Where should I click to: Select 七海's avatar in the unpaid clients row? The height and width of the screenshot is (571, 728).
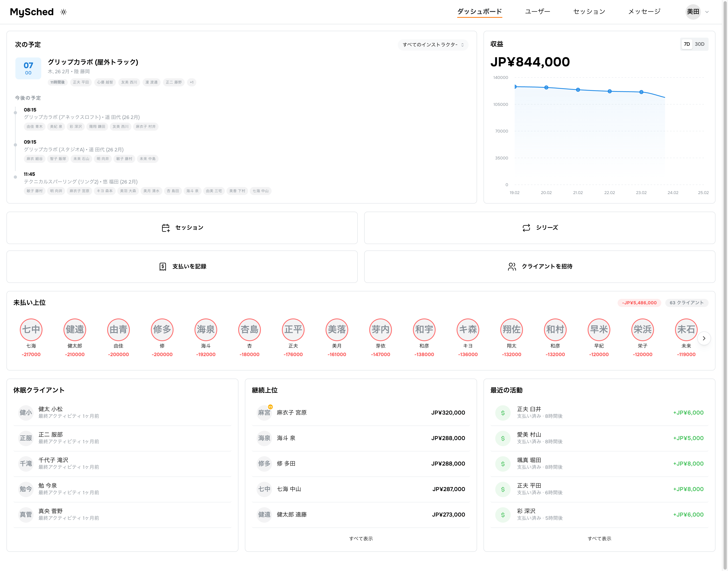pos(31,330)
